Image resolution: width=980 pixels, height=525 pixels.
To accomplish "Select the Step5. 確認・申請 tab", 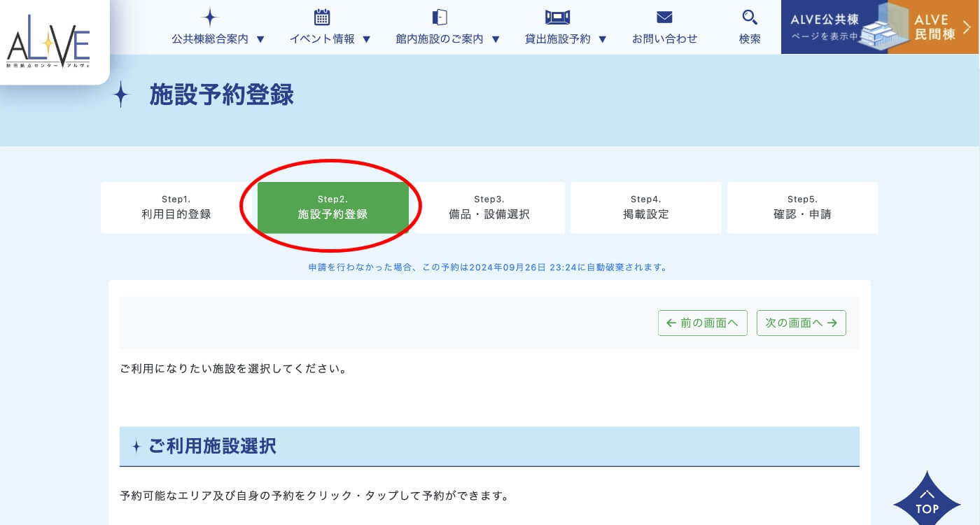I will pyautogui.click(x=802, y=208).
